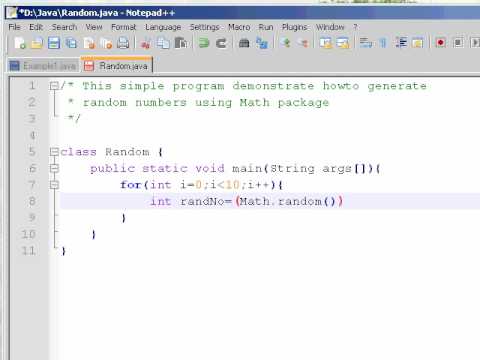
Task: Toggle the indent guide toolbar icon
Action: [x=401, y=43]
